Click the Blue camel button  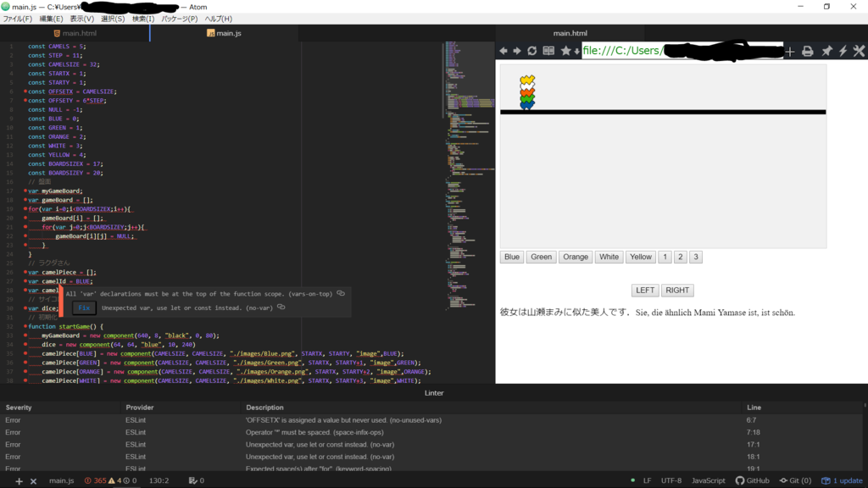(x=512, y=257)
